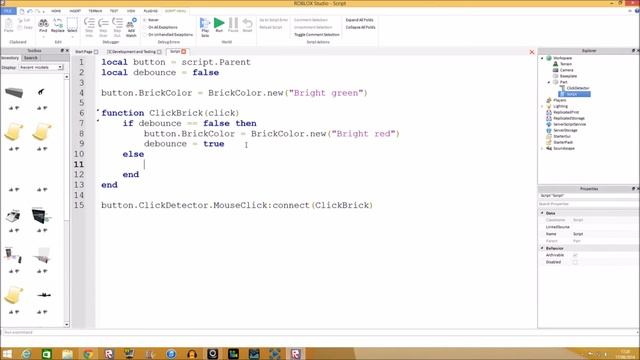Viewport: 640px width, 360px height.
Task: Switch to the PLUGINS ribbon tab
Action: point(151,11)
